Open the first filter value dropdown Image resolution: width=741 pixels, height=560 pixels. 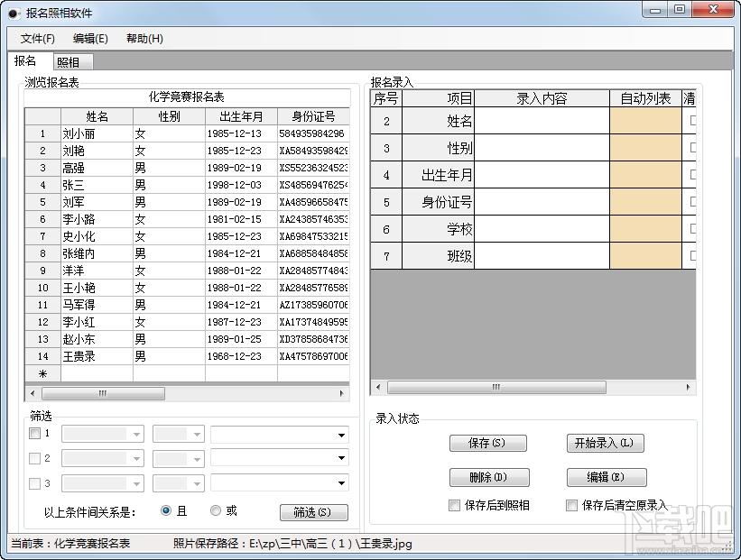(x=341, y=435)
